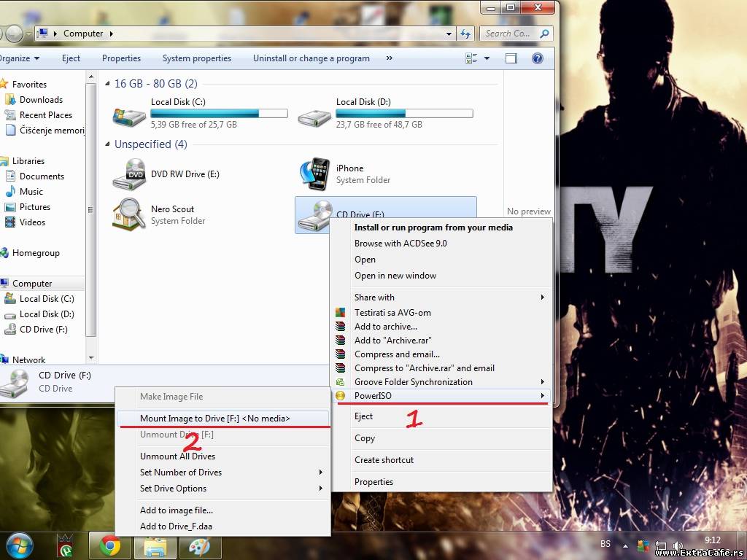747x560 pixels.
Task: Open the uTorrent icon in the taskbar
Action: [x=66, y=546]
